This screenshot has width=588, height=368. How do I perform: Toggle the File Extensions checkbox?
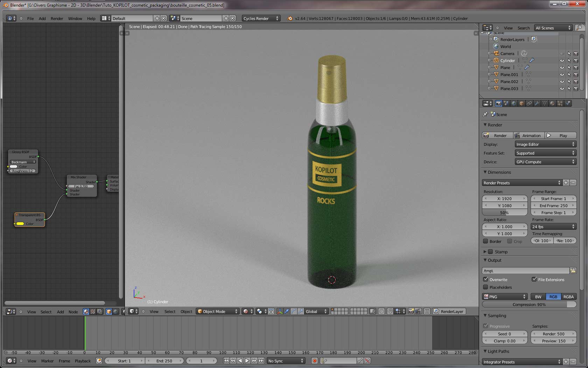534,279
